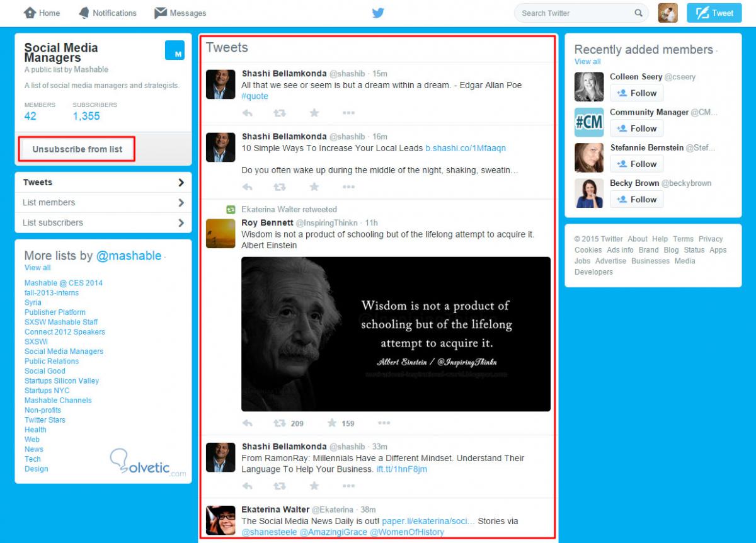Open the b.shashi.co/1Mfaaqn link
This screenshot has height=543, width=756.
click(466, 148)
